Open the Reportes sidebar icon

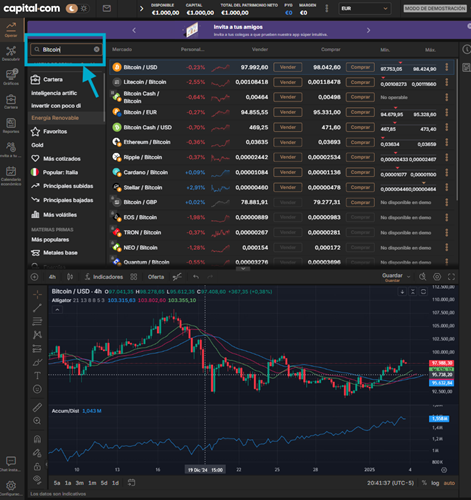11,126
